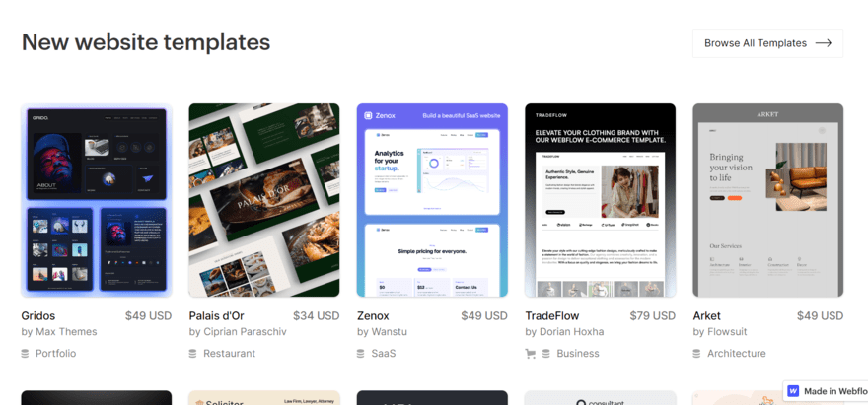The height and width of the screenshot is (405, 868).
Task: Open the Zenox SaaS template preview
Action: click(x=432, y=200)
